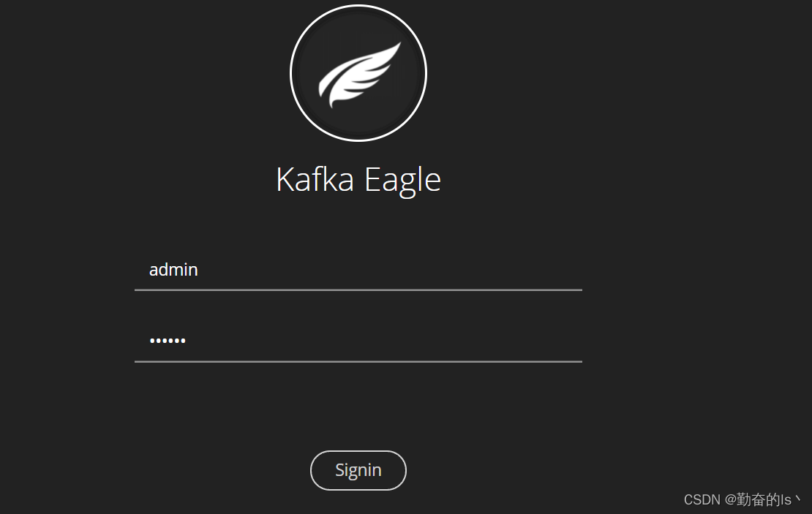Click the Signin label text
Screen dimensions: 812x514
click(x=358, y=471)
